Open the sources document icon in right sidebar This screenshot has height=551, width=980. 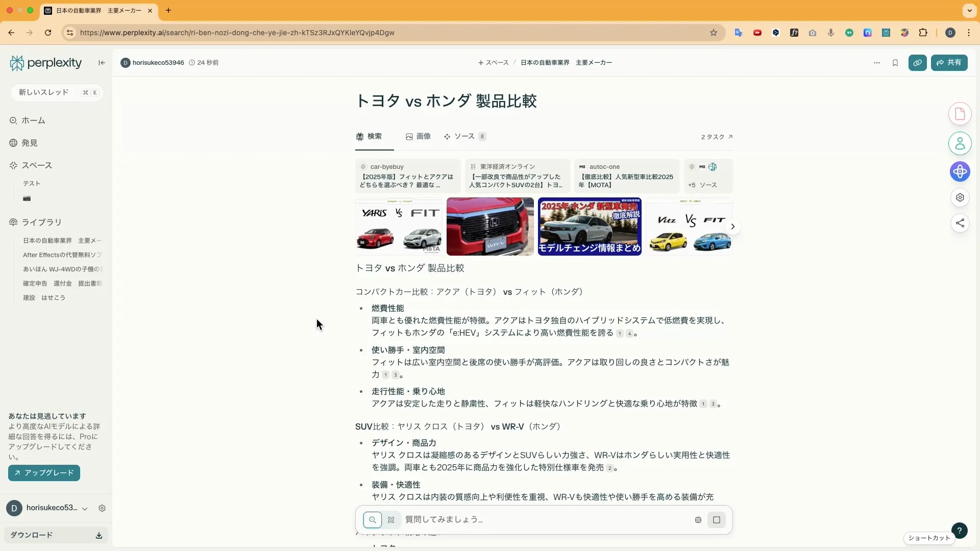click(960, 113)
